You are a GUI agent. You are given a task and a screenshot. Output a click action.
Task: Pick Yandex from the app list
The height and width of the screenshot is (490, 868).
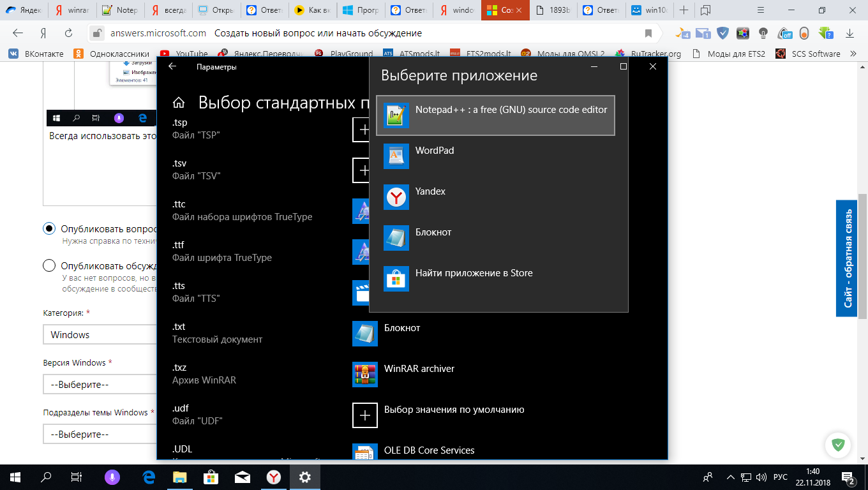tap(495, 197)
